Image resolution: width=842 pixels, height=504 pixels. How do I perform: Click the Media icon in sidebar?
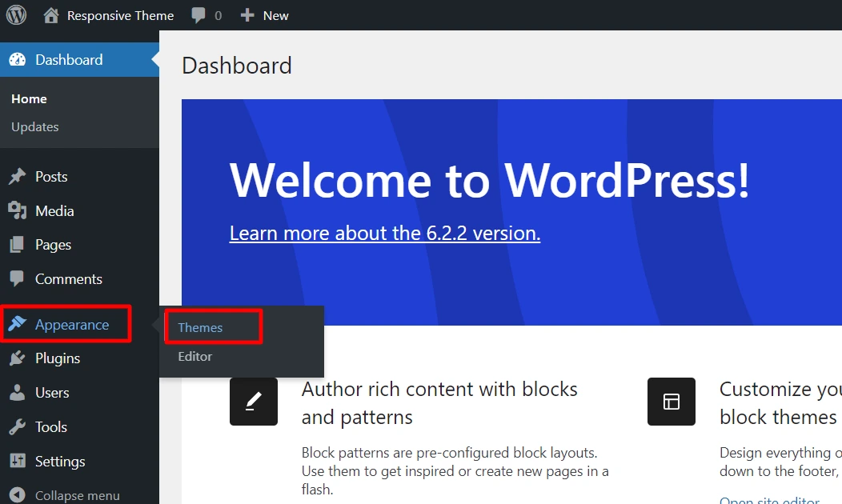coord(17,211)
